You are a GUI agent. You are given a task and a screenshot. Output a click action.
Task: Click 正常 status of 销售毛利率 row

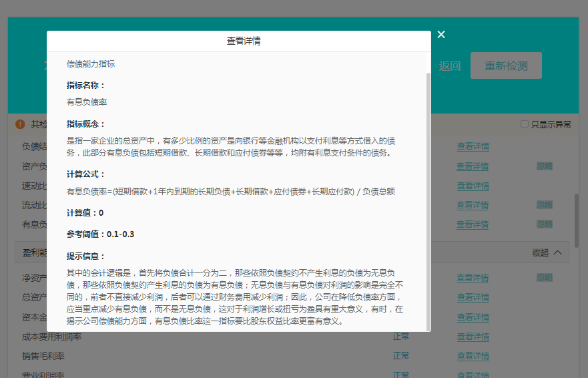click(x=400, y=356)
